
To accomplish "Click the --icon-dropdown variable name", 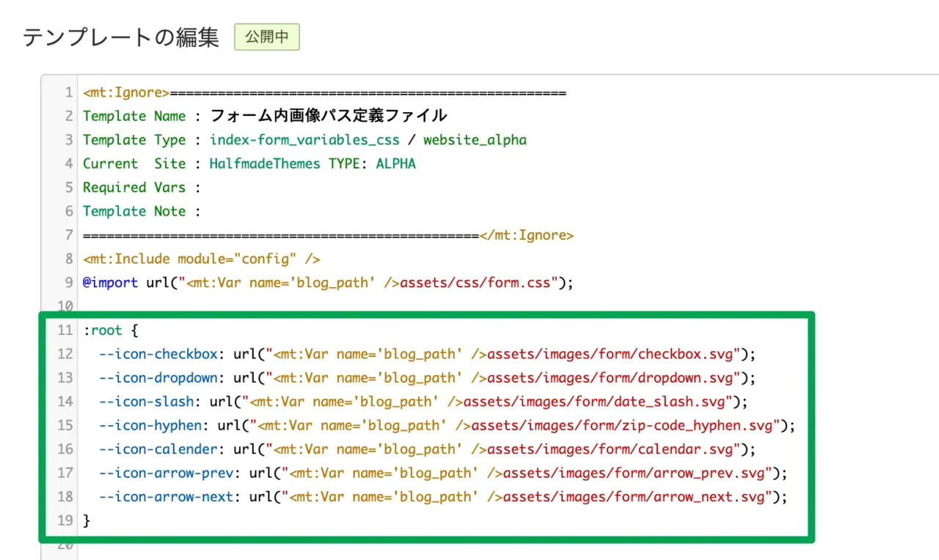I will (158, 378).
